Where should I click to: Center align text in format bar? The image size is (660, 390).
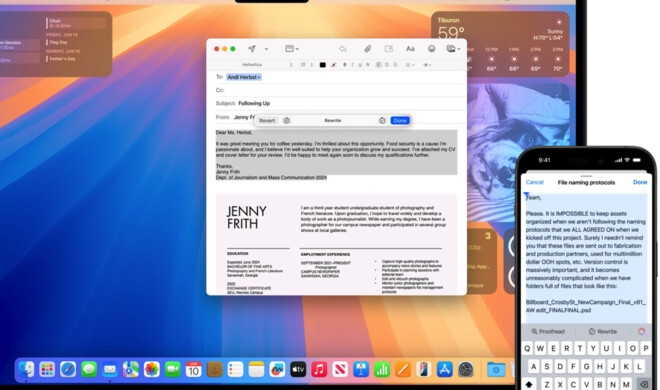387,65
